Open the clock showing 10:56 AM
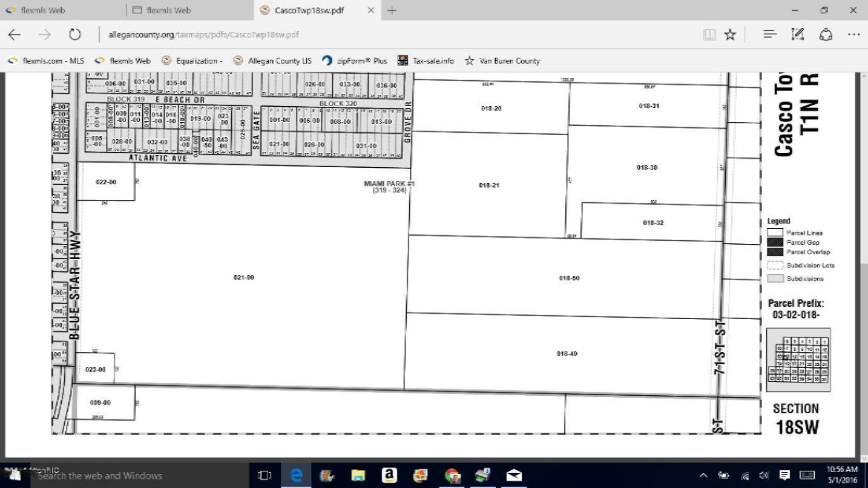The height and width of the screenshot is (488, 868). 842,475
